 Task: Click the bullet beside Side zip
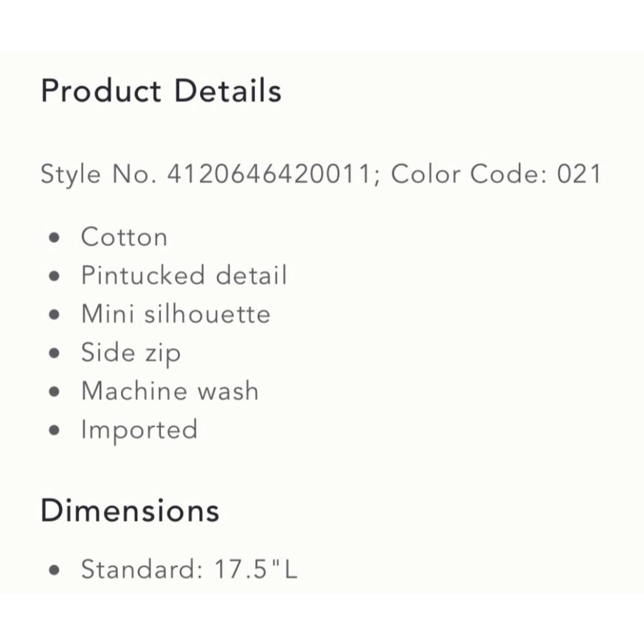pyautogui.click(x=54, y=353)
